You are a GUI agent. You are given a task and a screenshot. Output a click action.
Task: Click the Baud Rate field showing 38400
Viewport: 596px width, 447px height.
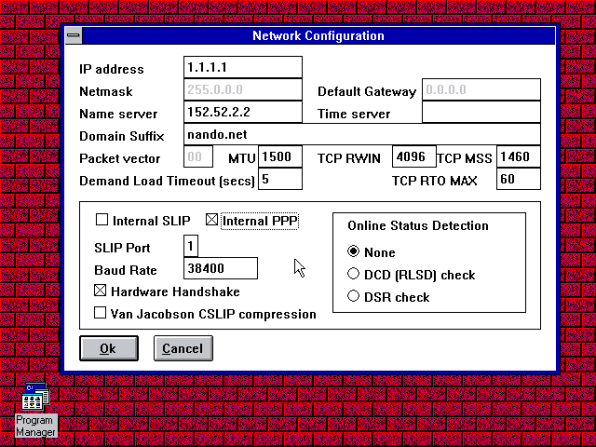point(220,268)
